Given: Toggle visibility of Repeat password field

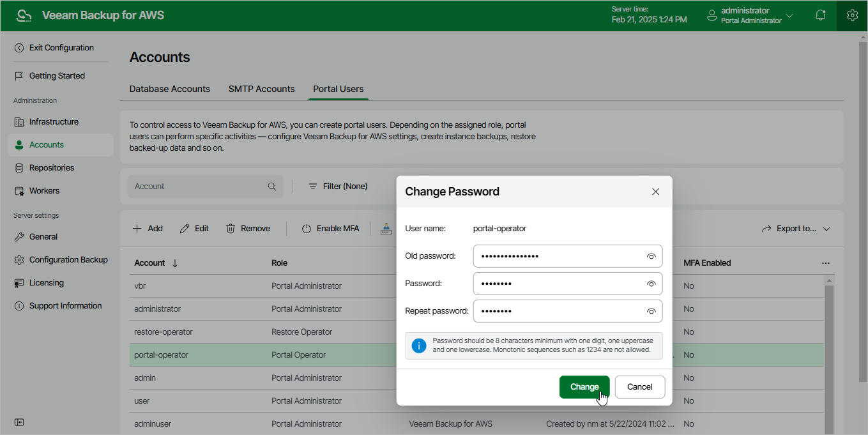Looking at the screenshot, I should point(651,311).
